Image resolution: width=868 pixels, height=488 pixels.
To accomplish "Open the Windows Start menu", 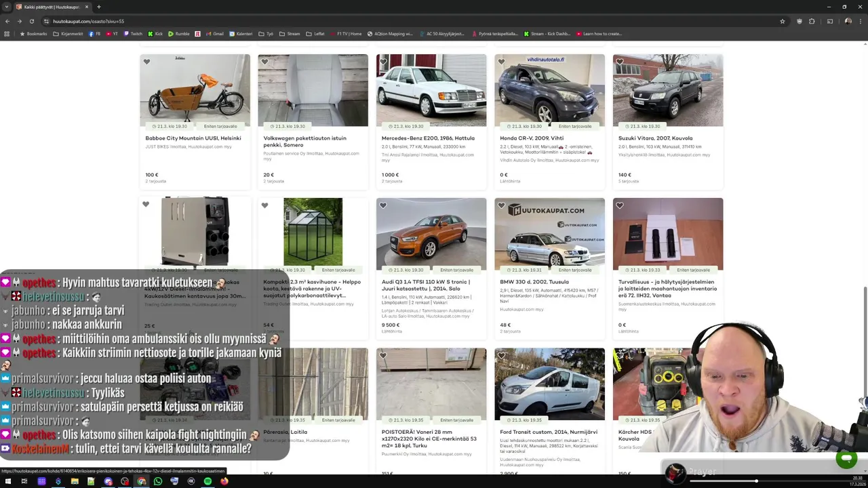I will tap(8, 481).
